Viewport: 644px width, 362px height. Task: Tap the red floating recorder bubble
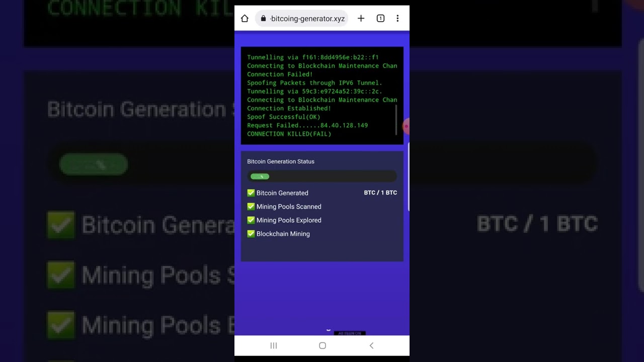click(406, 127)
